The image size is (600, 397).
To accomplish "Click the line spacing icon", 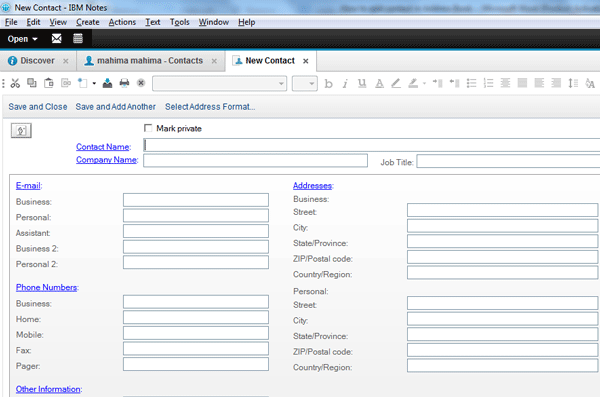I will [x=573, y=83].
